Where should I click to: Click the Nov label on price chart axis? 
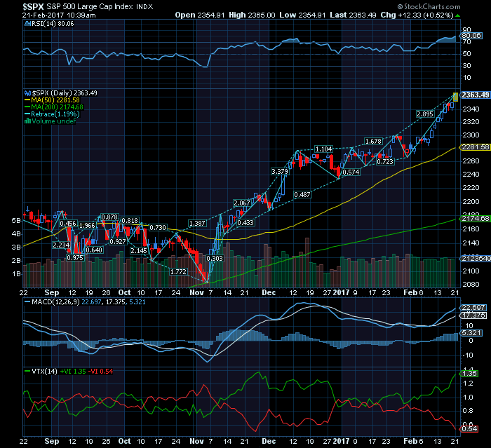[x=196, y=293]
